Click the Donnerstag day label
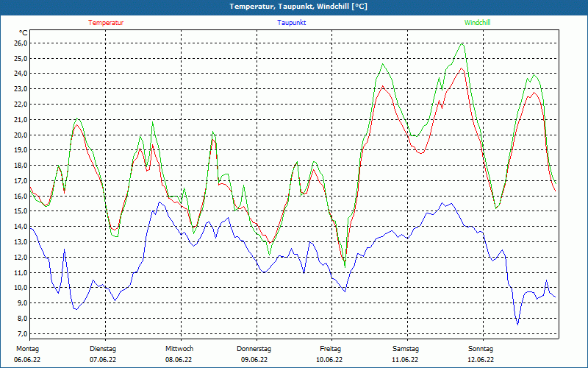 [254, 349]
